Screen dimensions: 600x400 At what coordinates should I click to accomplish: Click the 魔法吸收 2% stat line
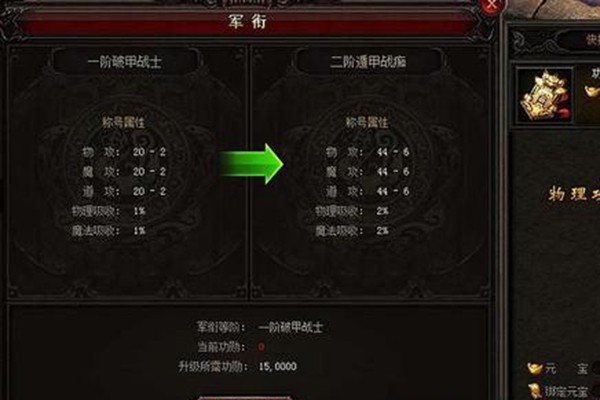click(352, 230)
